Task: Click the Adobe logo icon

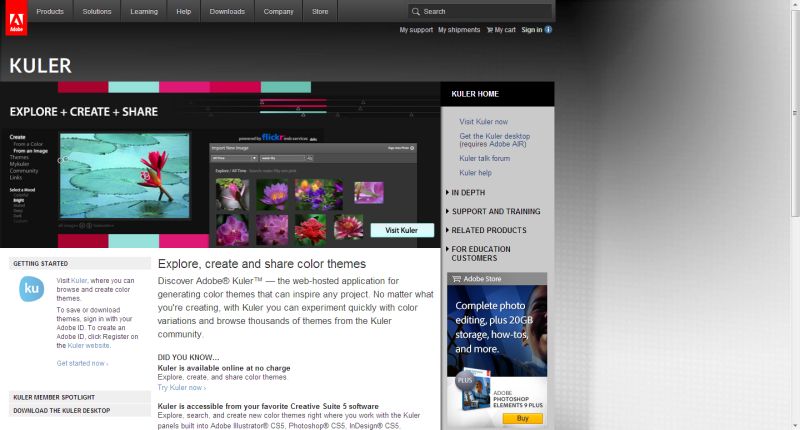Action: click(x=16, y=18)
